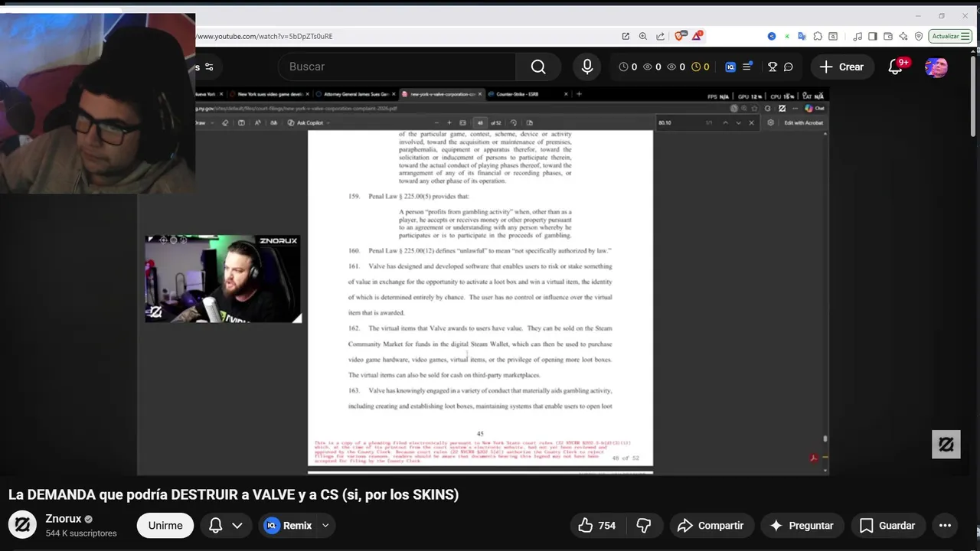Select 'New York sues video game' tab in video
The height and width of the screenshot is (551, 980).
click(269, 94)
